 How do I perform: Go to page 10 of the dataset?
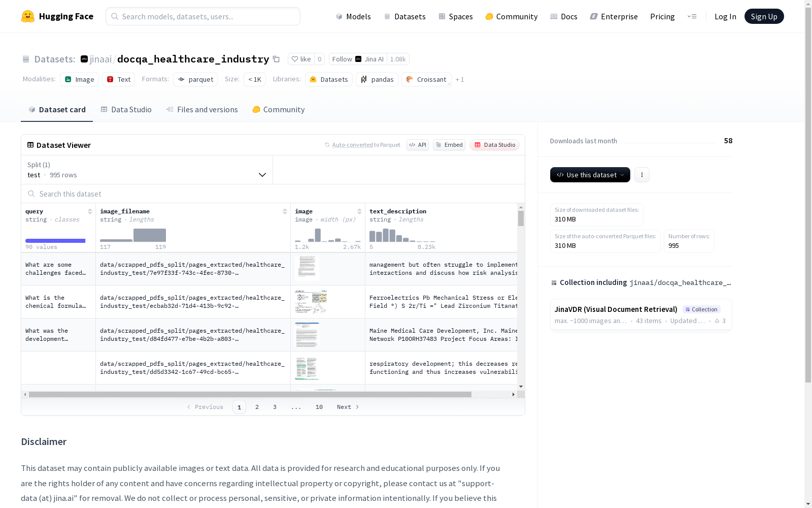(x=319, y=407)
